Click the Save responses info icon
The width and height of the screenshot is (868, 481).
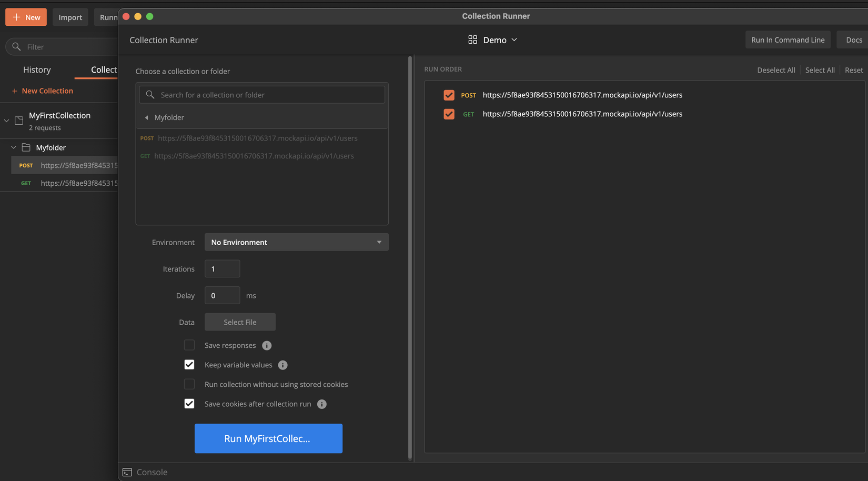(267, 346)
